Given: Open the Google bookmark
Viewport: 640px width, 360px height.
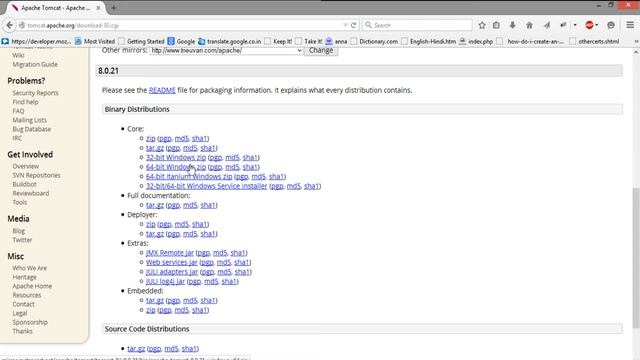Looking at the screenshot, I should tap(182, 41).
